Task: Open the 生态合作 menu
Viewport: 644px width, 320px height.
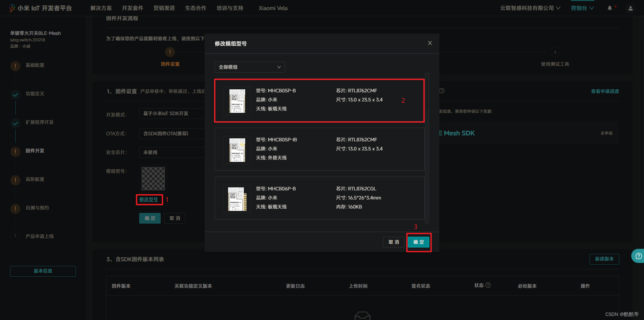Action: tap(196, 8)
